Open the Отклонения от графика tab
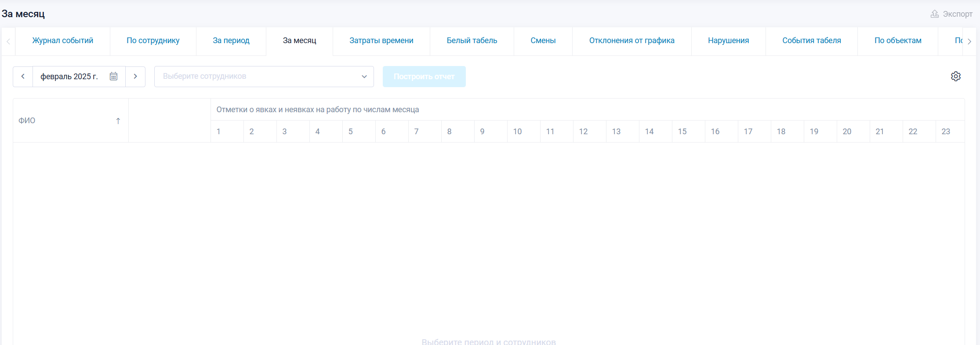 [x=632, y=40]
